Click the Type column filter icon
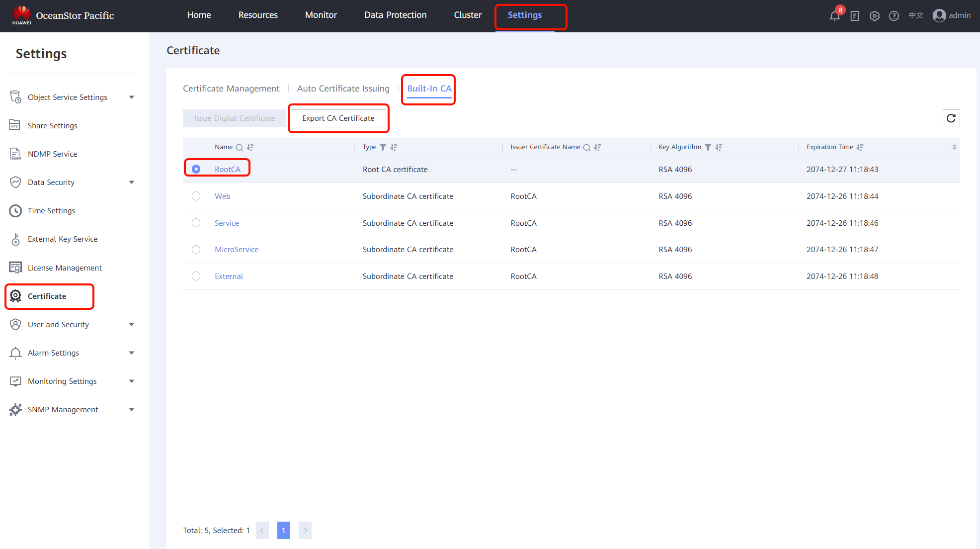Screen dimensions: 980x549 (383, 147)
